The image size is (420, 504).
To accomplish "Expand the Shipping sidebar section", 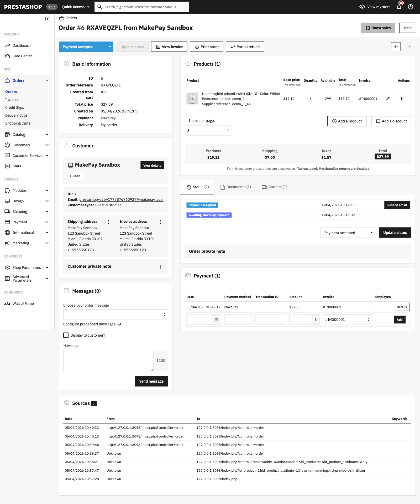I will point(47,212).
